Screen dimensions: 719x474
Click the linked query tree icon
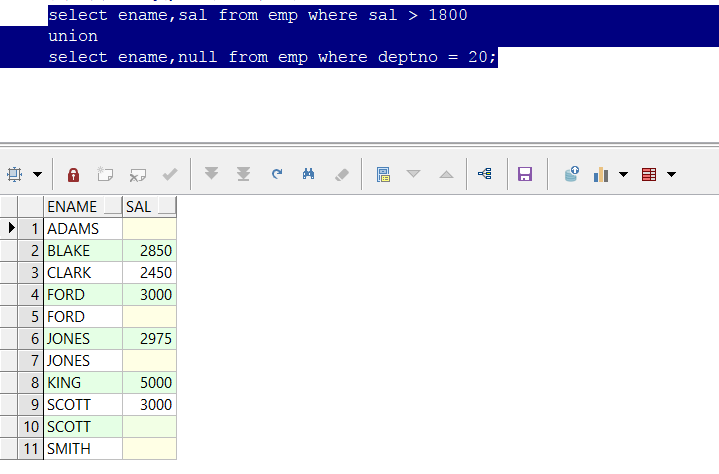coord(485,173)
